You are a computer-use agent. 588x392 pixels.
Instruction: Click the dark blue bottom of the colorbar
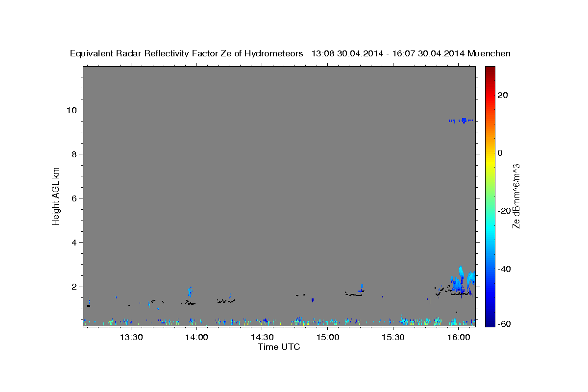click(x=490, y=322)
